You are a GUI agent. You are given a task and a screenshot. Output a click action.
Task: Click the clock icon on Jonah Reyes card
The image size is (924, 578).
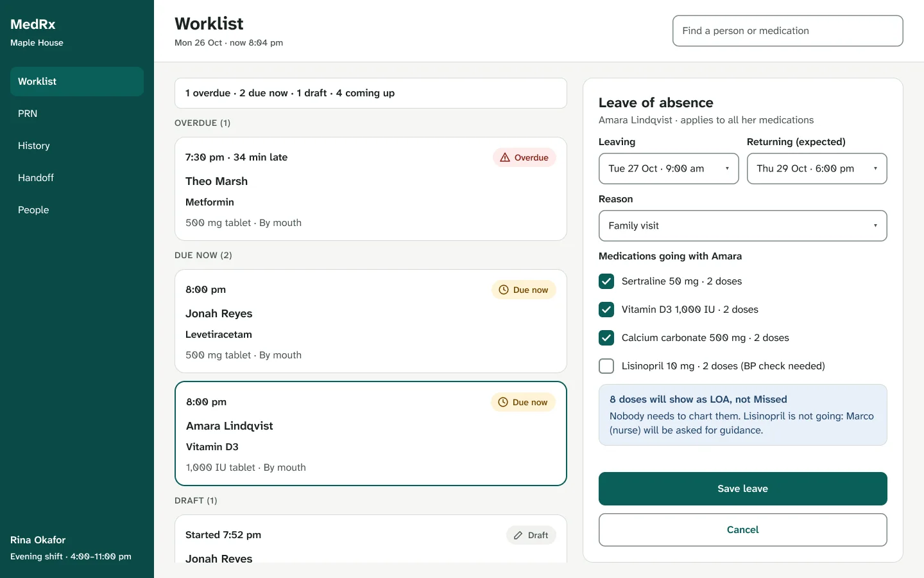coord(504,290)
